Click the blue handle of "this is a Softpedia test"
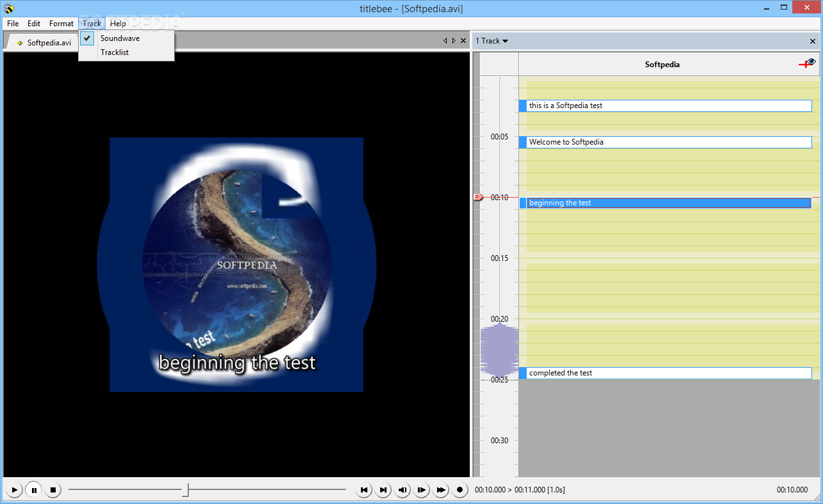Screen dimensions: 823x504 (523, 106)
